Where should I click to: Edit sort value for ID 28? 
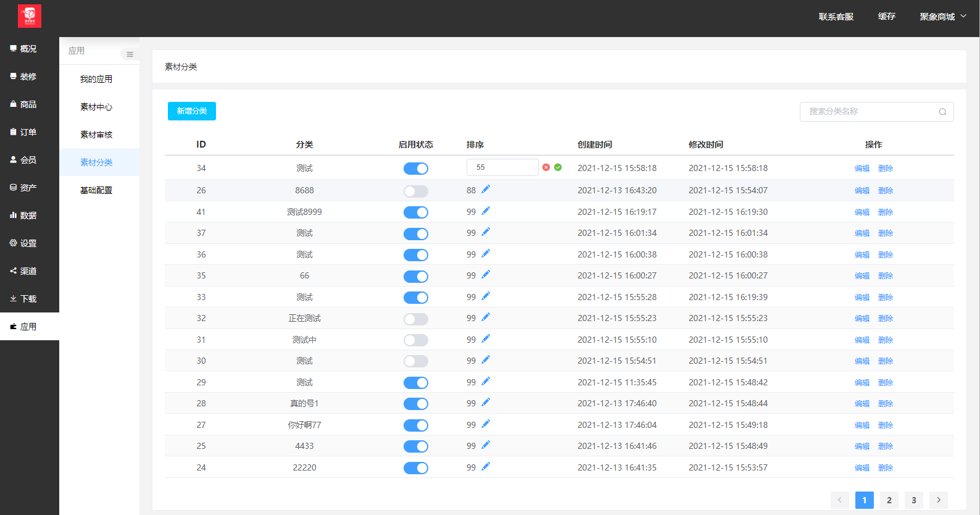click(486, 402)
